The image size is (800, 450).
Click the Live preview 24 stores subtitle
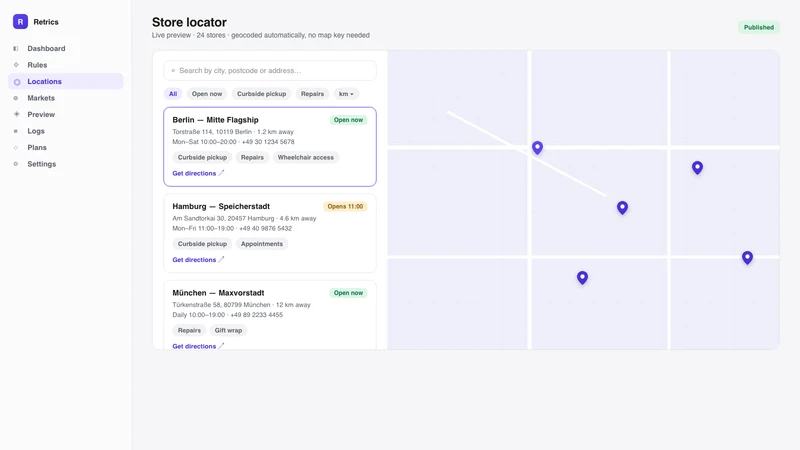click(261, 35)
